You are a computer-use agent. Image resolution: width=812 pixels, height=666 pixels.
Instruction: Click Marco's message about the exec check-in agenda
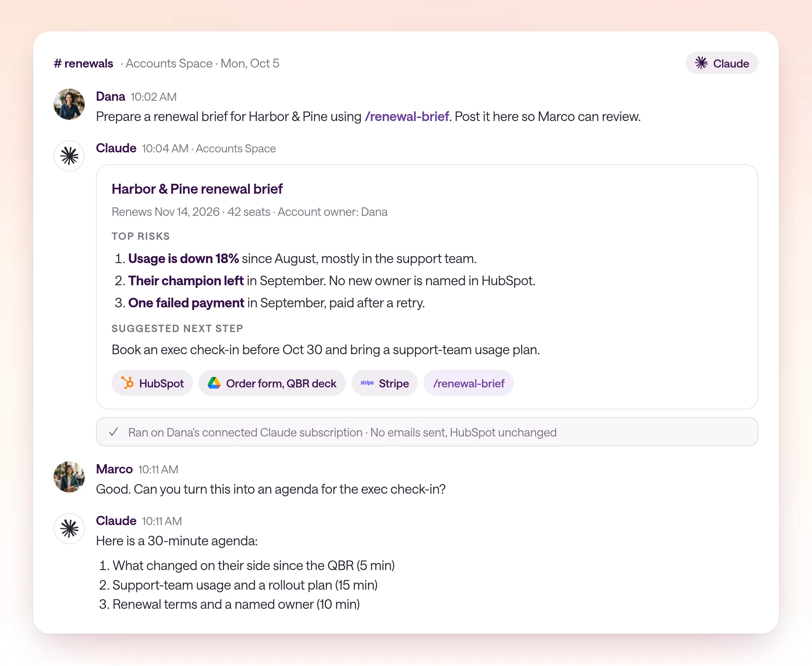[x=271, y=489]
